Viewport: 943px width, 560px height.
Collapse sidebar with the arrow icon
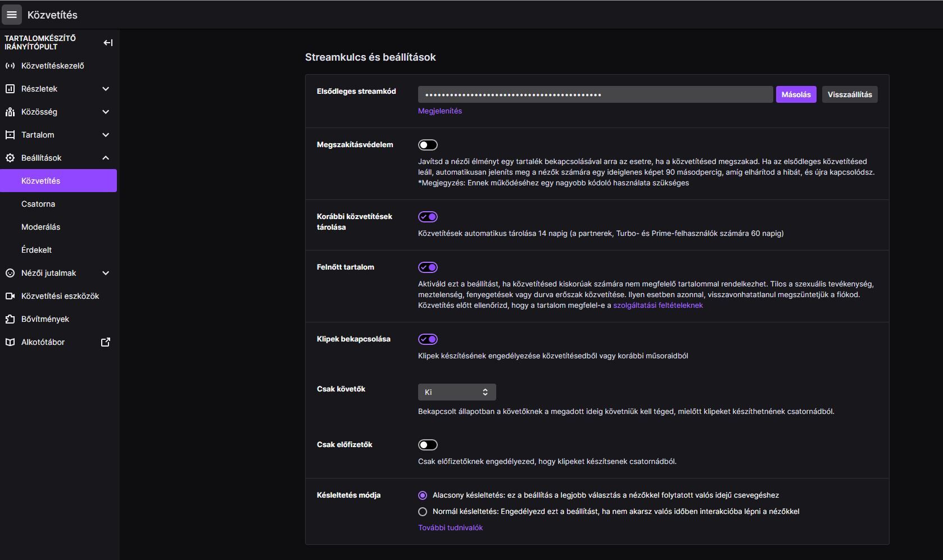(108, 43)
